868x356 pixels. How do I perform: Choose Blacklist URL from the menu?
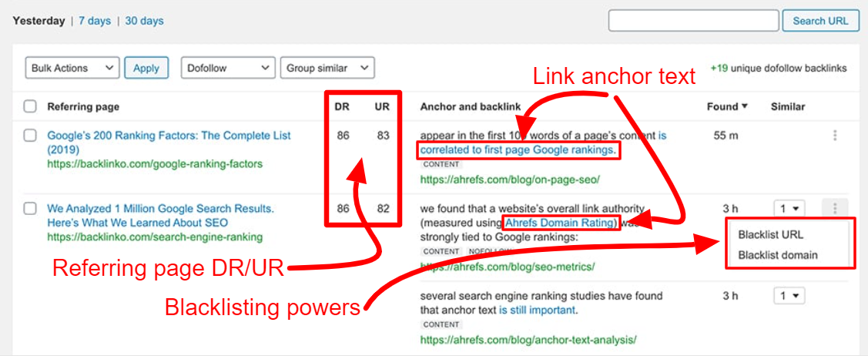pos(770,235)
